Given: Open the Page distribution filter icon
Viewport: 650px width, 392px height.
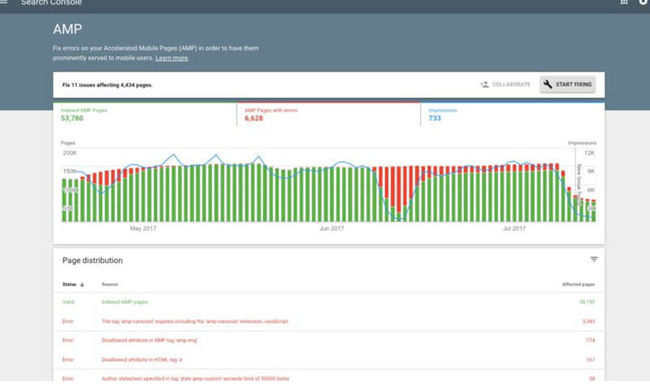Looking at the screenshot, I should tap(594, 259).
